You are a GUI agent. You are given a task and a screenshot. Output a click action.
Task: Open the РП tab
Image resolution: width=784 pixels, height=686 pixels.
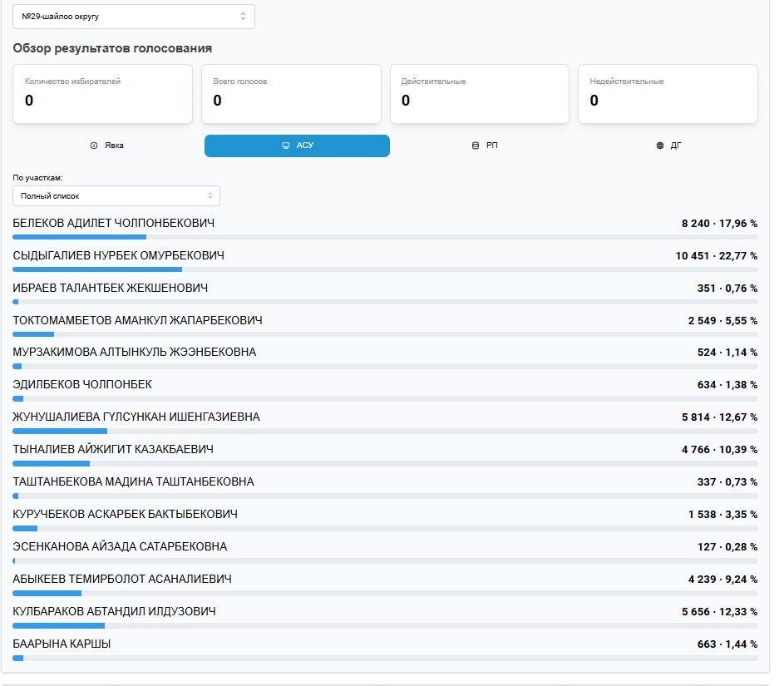coord(486,146)
